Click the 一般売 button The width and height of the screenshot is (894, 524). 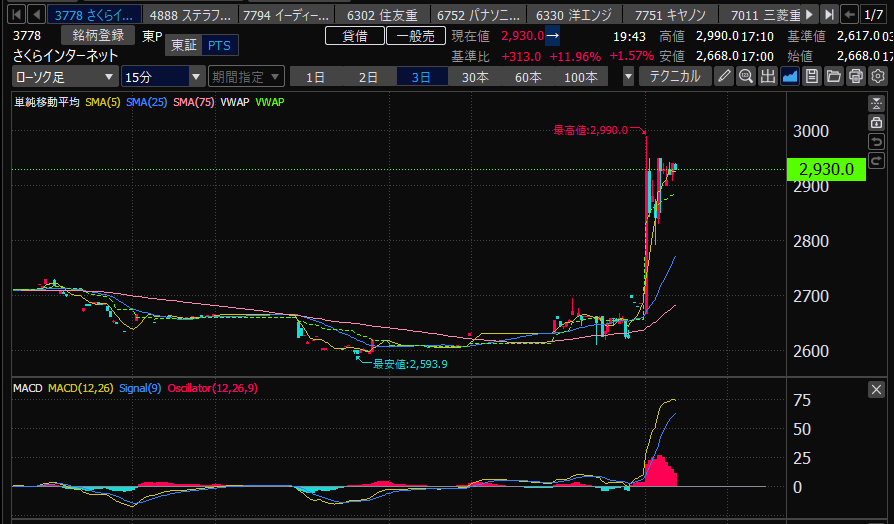point(416,36)
